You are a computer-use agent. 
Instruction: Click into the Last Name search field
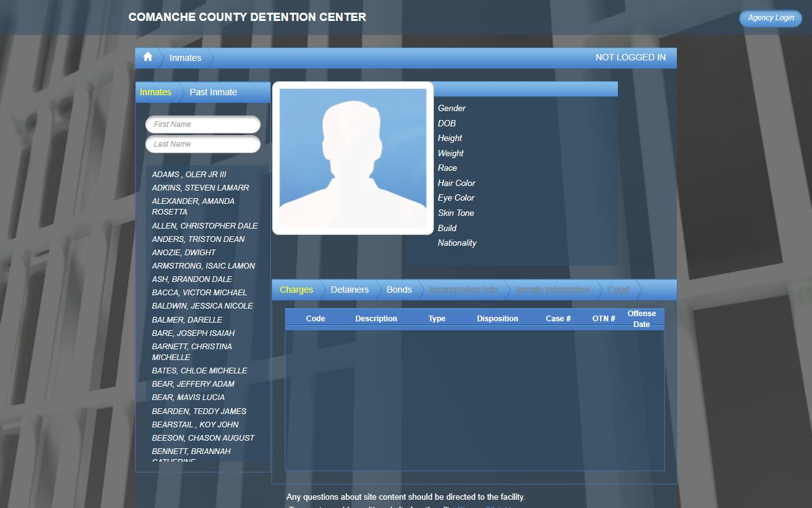(x=203, y=144)
